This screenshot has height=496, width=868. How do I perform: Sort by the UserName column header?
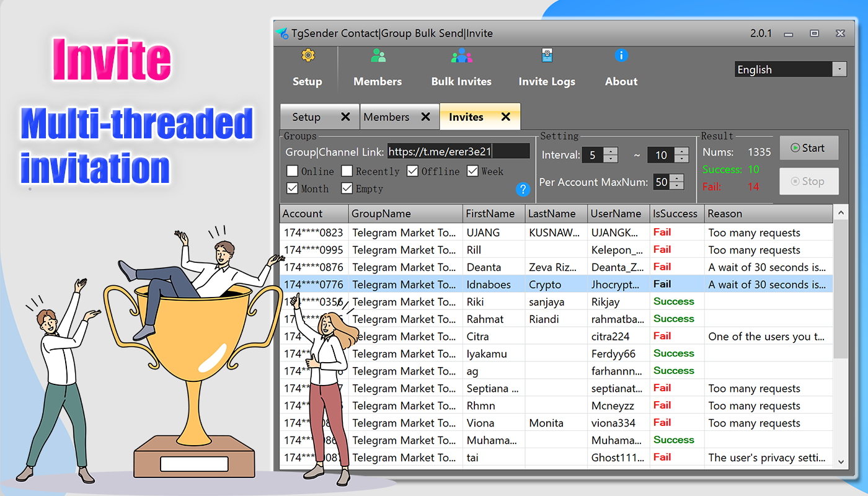point(618,213)
